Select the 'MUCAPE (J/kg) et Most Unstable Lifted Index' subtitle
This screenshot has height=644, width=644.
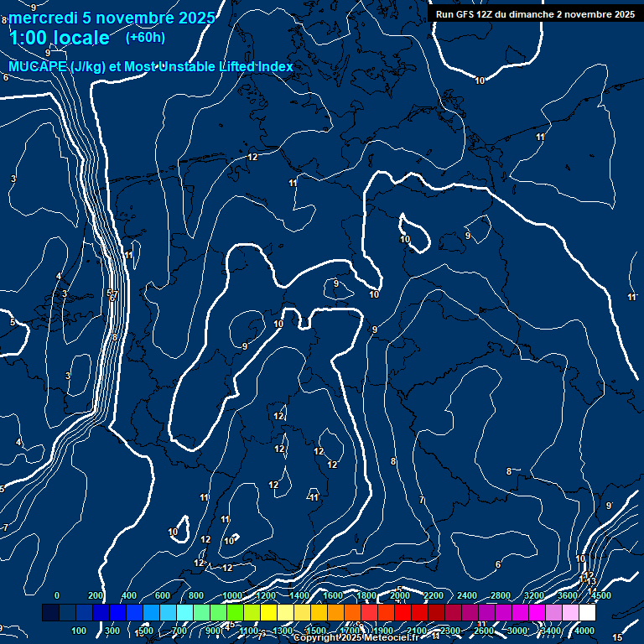point(151,66)
